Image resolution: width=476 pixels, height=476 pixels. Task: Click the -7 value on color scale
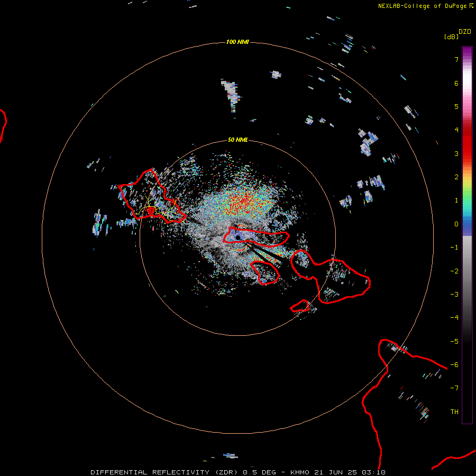pos(454,388)
